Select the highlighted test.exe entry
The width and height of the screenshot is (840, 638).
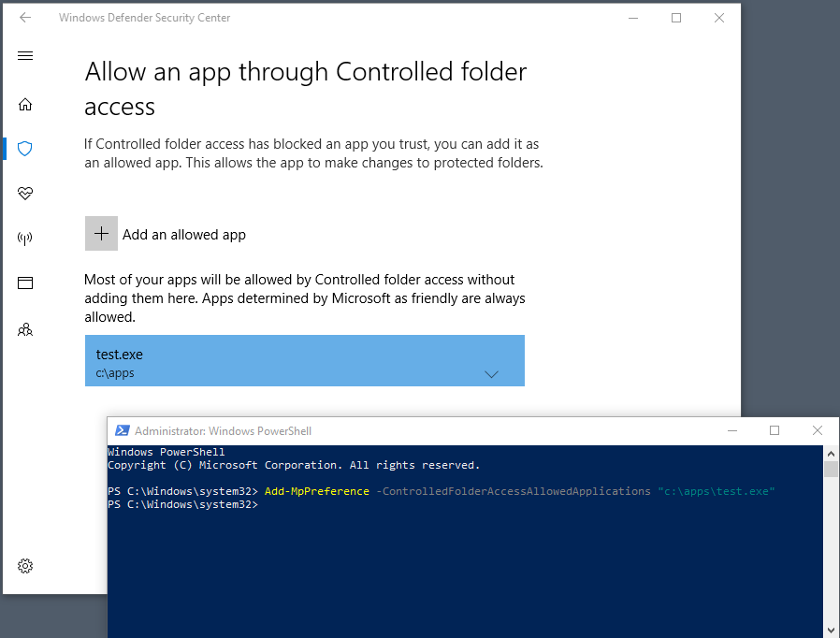(281, 361)
